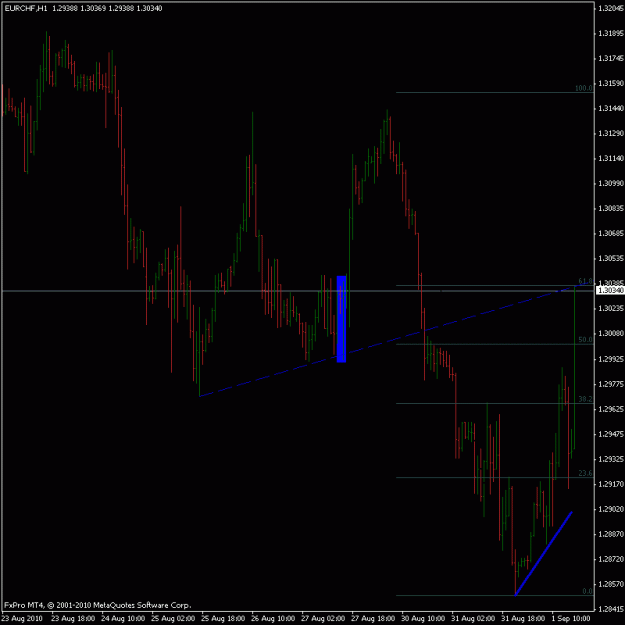Click the 25 Aug 02:00 time label
Image resolution: width=625 pixels, height=625 pixels.
[x=173, y=619]
